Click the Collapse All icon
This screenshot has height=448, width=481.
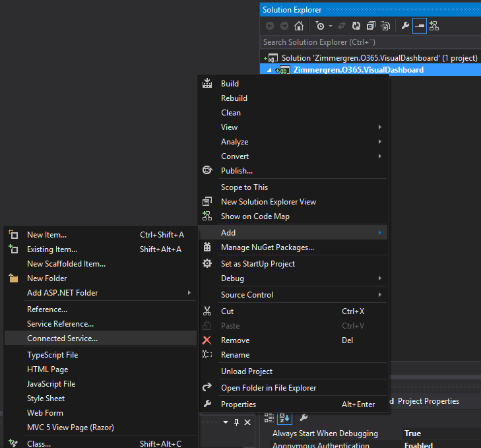pos(371,26)
